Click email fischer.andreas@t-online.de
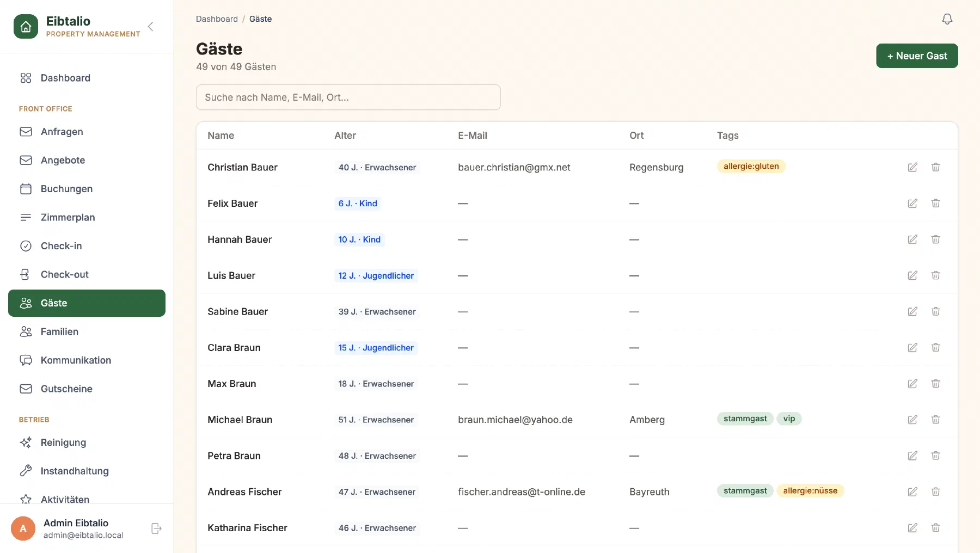The height and width of the screenshot is (553, 980). click(522, 492)
